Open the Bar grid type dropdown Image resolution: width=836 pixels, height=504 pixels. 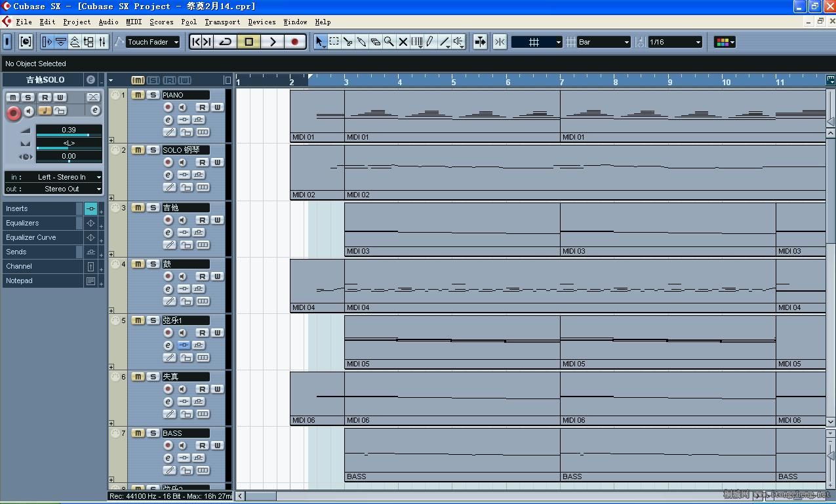coord(604,42)
